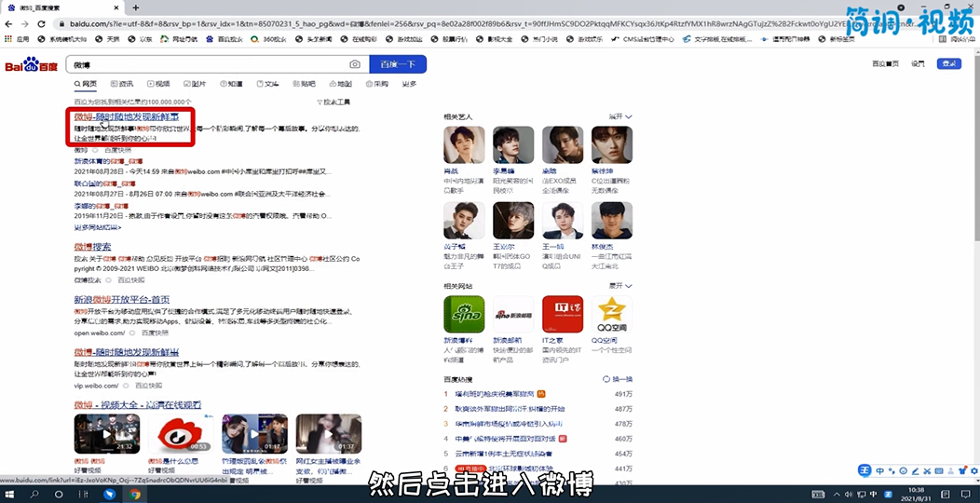980x503 pixels.
Task: Click the Baidu logo
Action: click(31, 65)
